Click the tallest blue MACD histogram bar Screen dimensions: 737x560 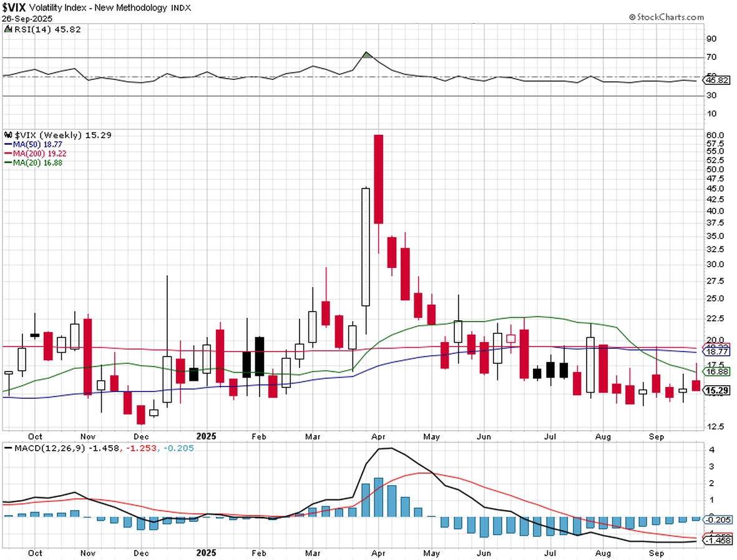(x=378, y=497)
